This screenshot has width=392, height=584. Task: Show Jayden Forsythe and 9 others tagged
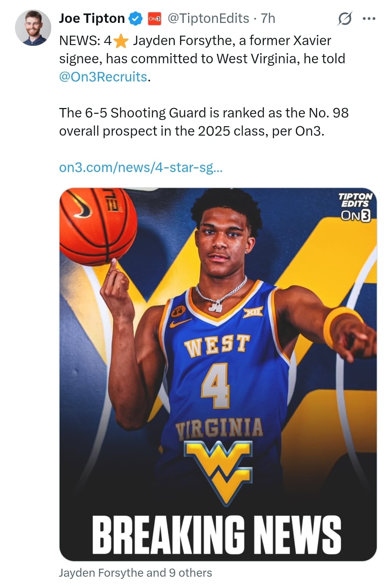pos(136,573)
